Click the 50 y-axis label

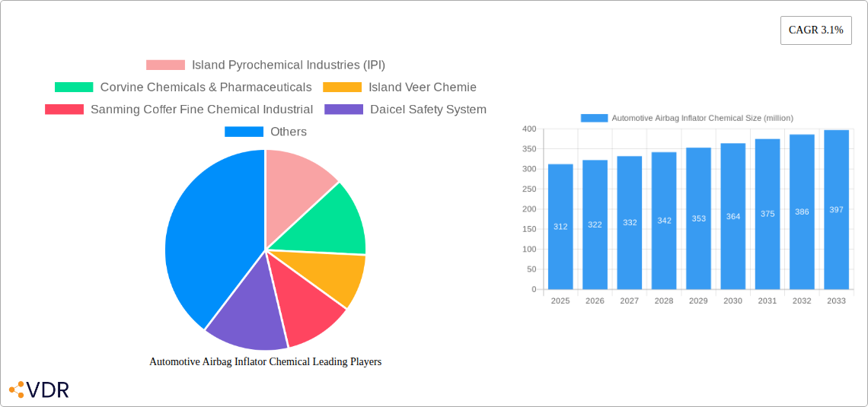531,269
